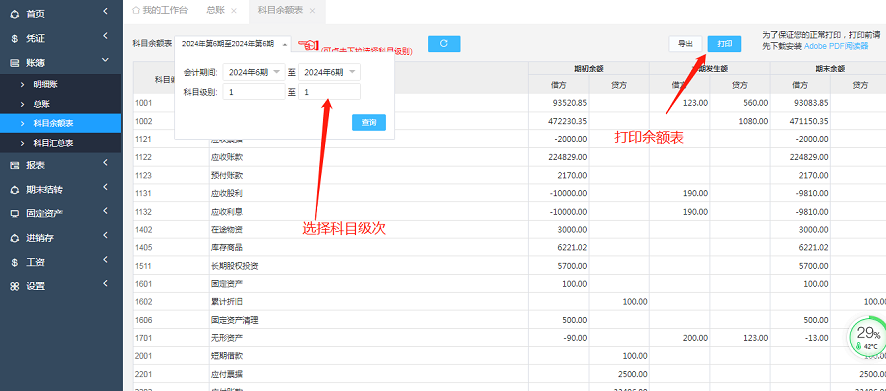This screenshot has width=886, height=391.
Task: Click the 设置 settings icon in sidebar
Action: (15, 286)
